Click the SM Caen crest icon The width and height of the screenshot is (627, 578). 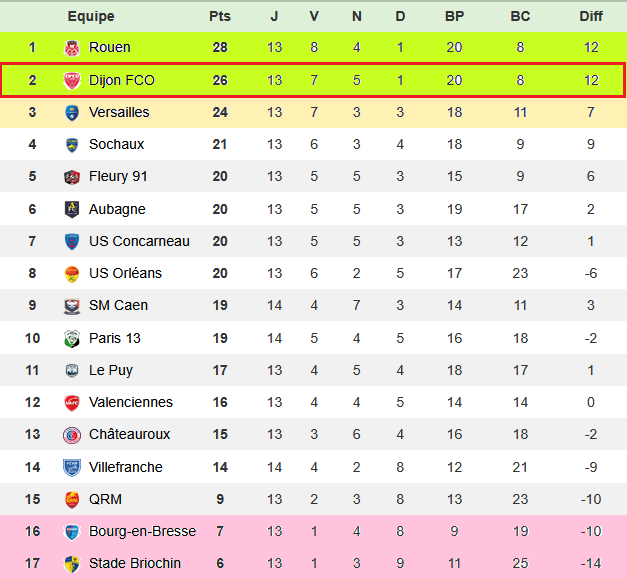[72, 305]
